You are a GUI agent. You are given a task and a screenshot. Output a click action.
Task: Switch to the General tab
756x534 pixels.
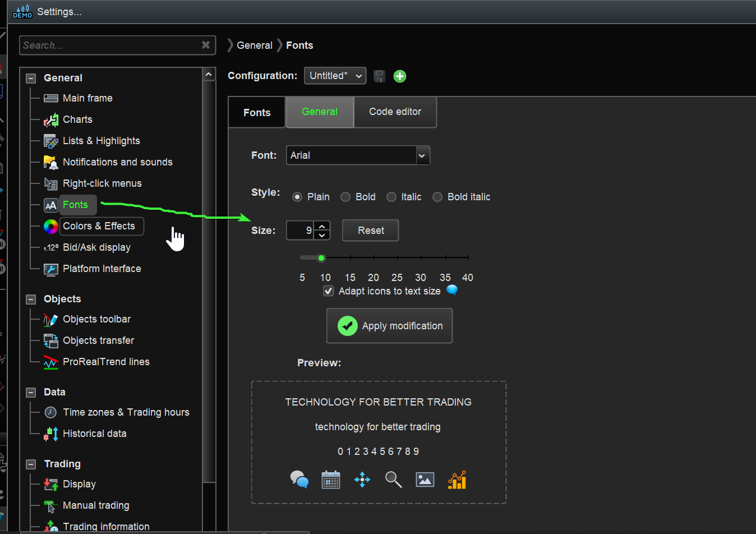pyautogui.click(x=320, y=112)
